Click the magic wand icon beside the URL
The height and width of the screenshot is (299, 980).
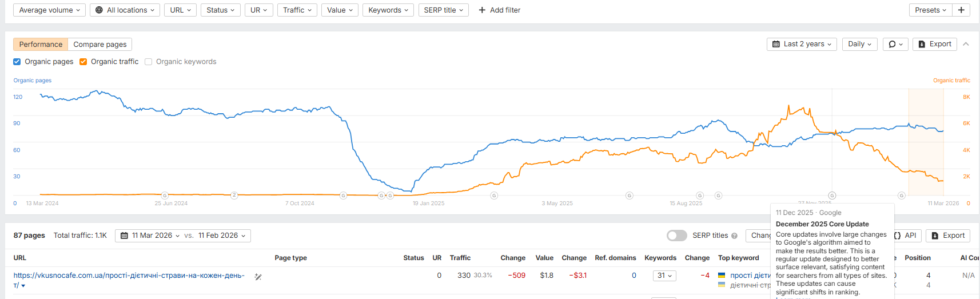[x=258, y=277]
